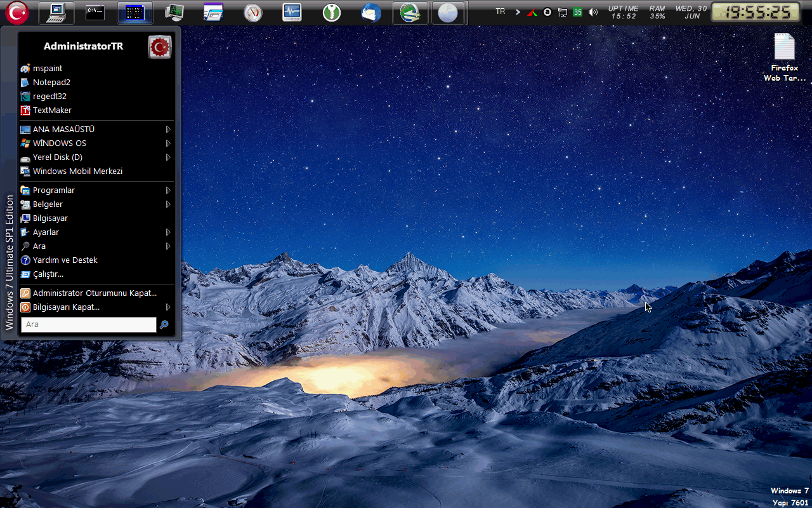Open the green monitor icon in top bar
Screen dimensions: 812x508
pyautogui.click(x=174, y=12)
